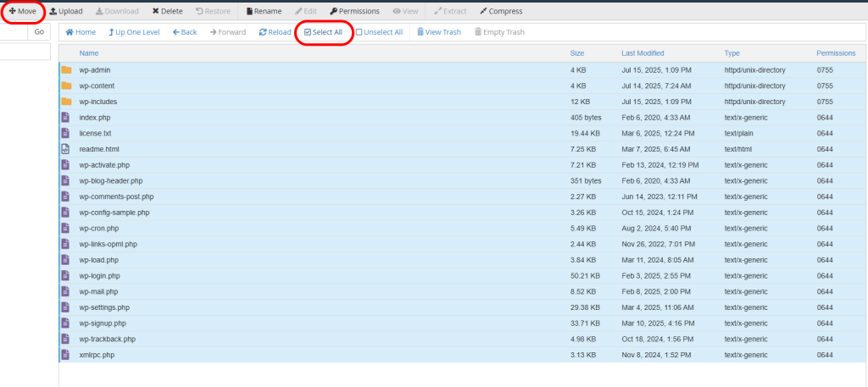Select the xmlrpc.php file name
This screenshot has width=868, height=387.
click(x=97, y=355)
